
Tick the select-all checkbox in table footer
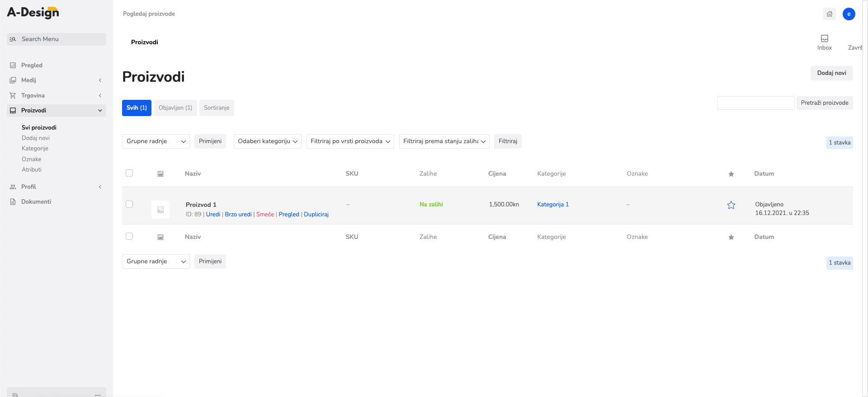129,236
